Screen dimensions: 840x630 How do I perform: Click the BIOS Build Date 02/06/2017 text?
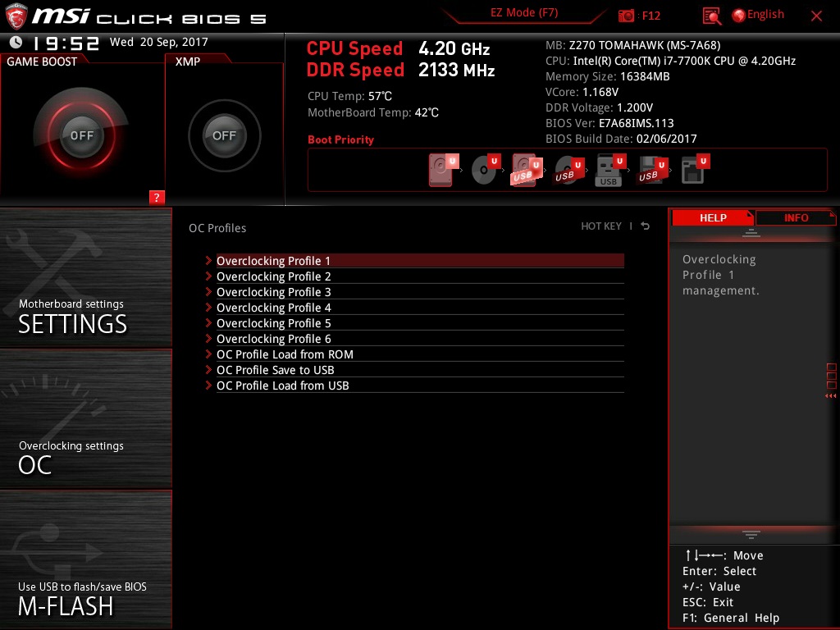click(621, 139)
